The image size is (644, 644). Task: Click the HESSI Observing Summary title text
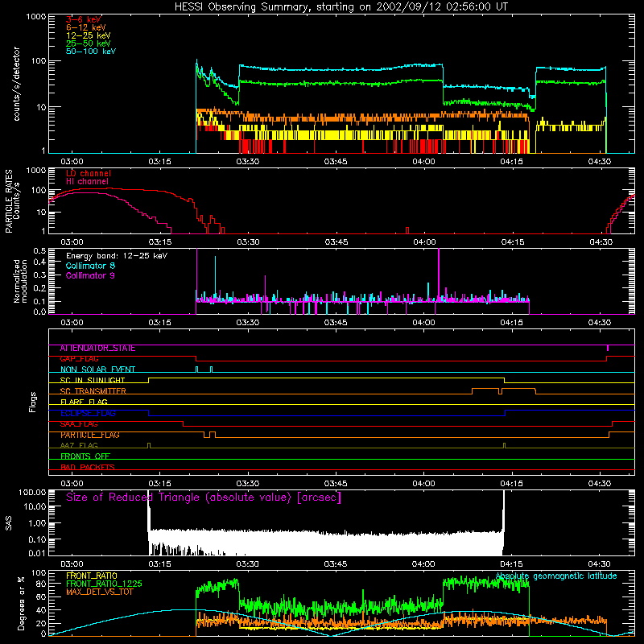[x=341, y=7]
